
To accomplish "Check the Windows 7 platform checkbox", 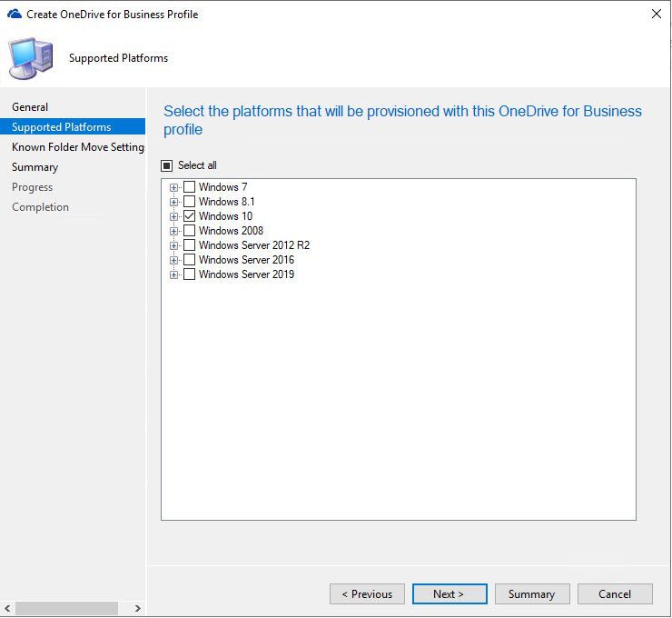I will click(x=190, y=187).
